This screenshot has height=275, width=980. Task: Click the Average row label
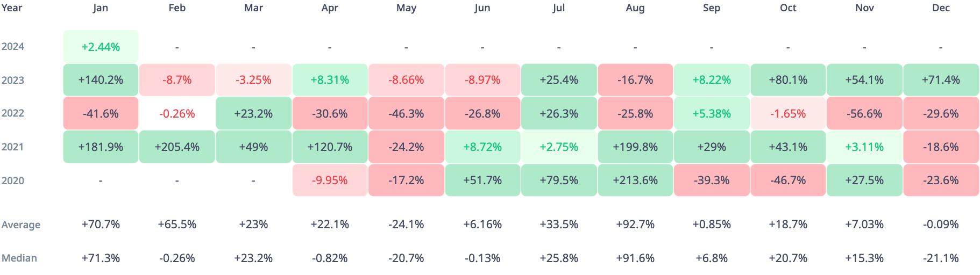coord(21,225)
